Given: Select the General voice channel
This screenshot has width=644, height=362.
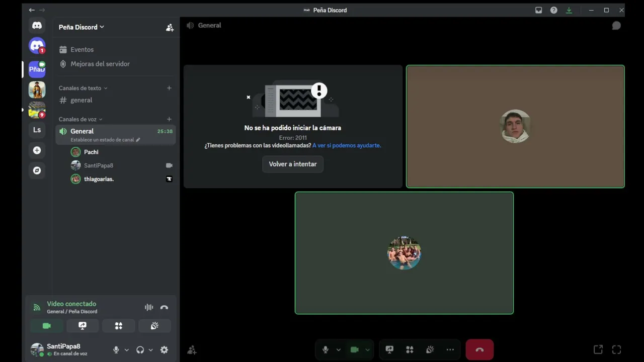Looking at the screenshot, I should [116, 135].
